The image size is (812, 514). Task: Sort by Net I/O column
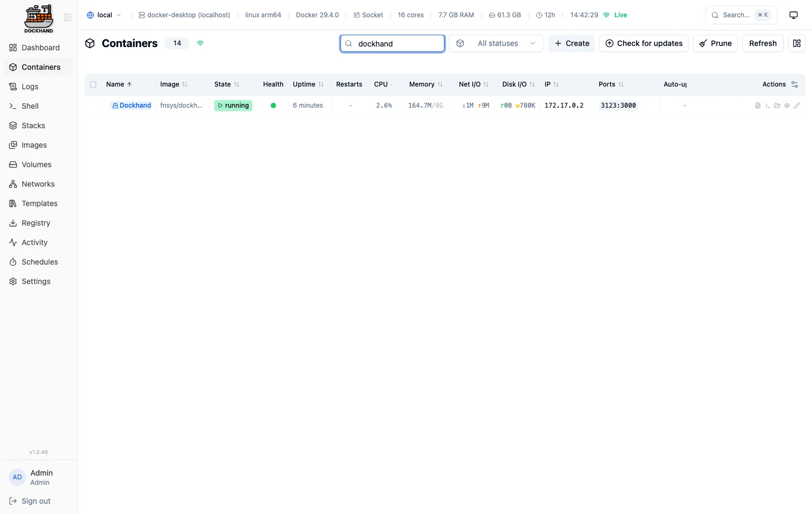(x=474, y=84)
